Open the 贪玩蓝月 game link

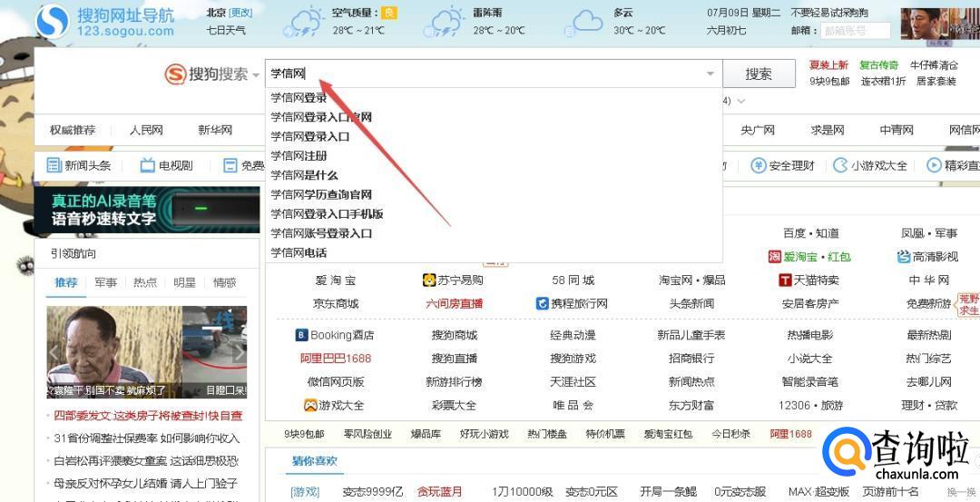[x=439, y=491]
